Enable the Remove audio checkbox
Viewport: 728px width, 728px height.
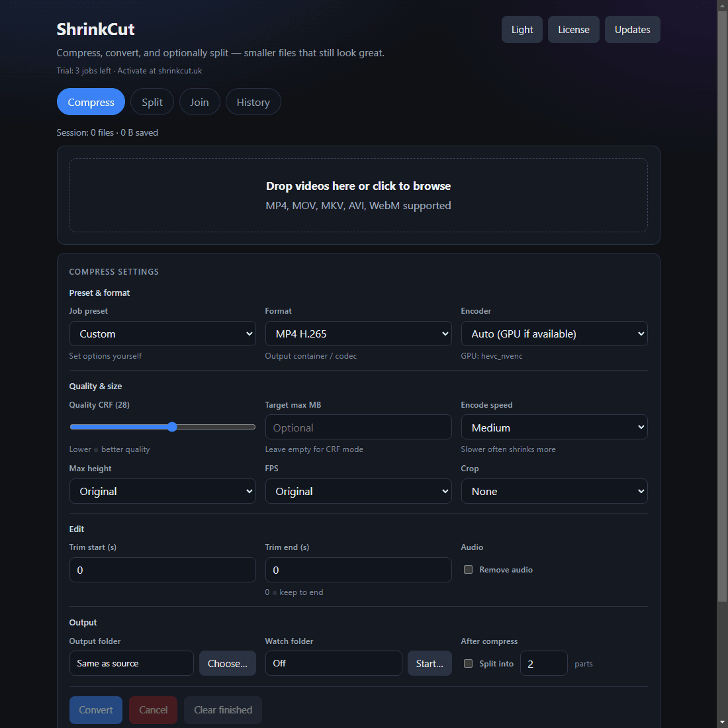[x=468, y=570]
